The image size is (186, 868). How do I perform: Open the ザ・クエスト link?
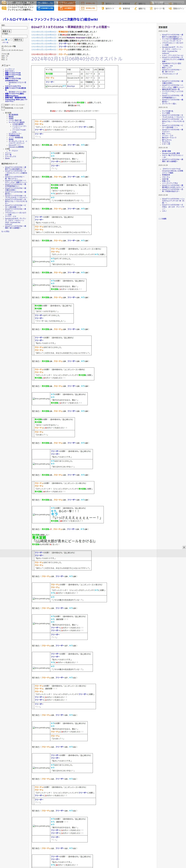13,151
